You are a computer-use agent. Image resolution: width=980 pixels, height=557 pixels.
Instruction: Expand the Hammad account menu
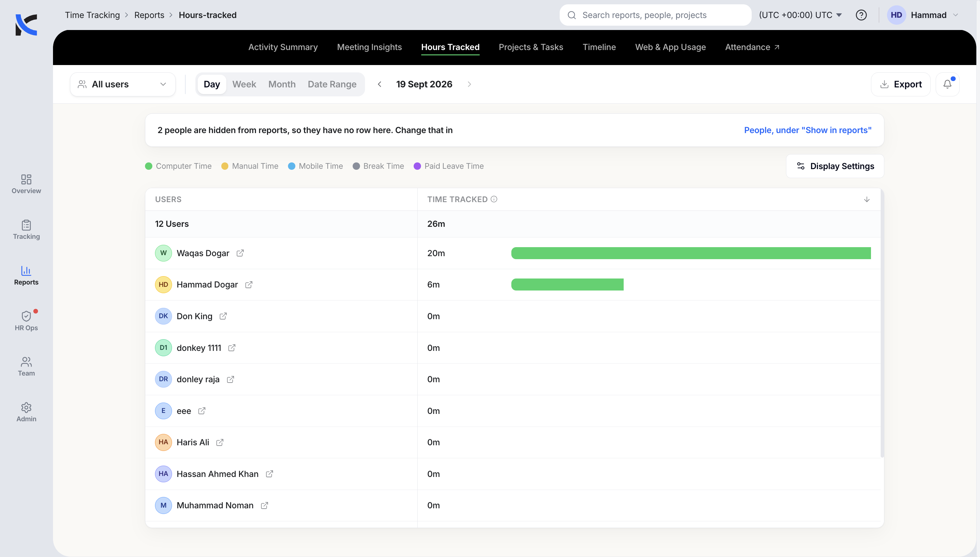923,15
